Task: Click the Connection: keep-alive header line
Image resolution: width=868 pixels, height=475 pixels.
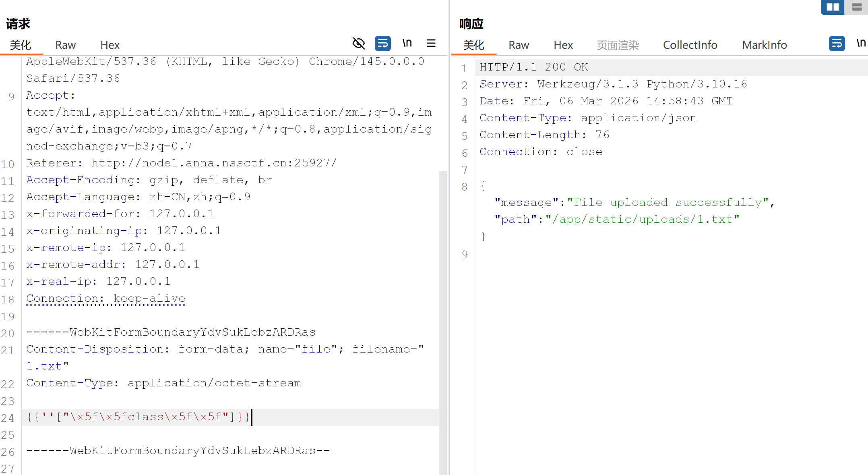Action: (x=105, y=299)
